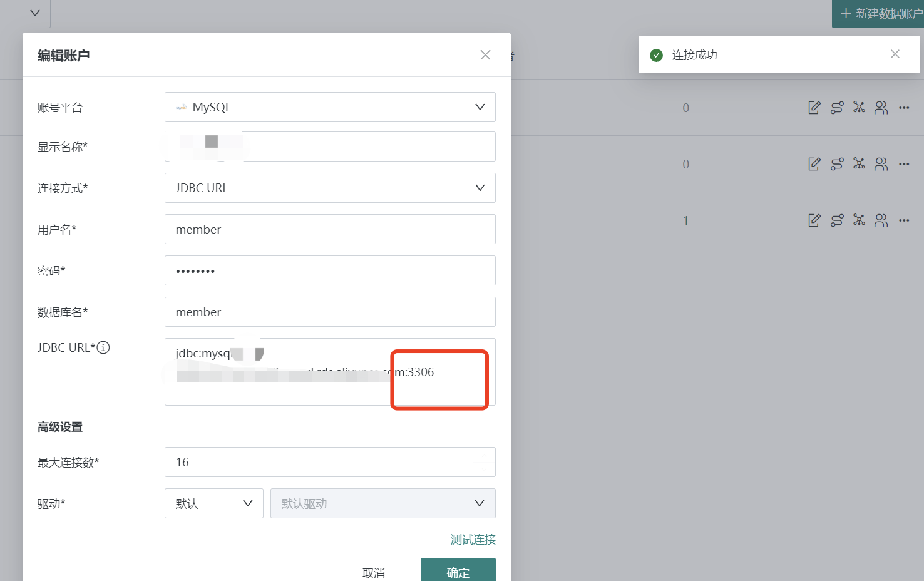
Task: Click the network graph icon in the middle account row
Action: (859, 164)
